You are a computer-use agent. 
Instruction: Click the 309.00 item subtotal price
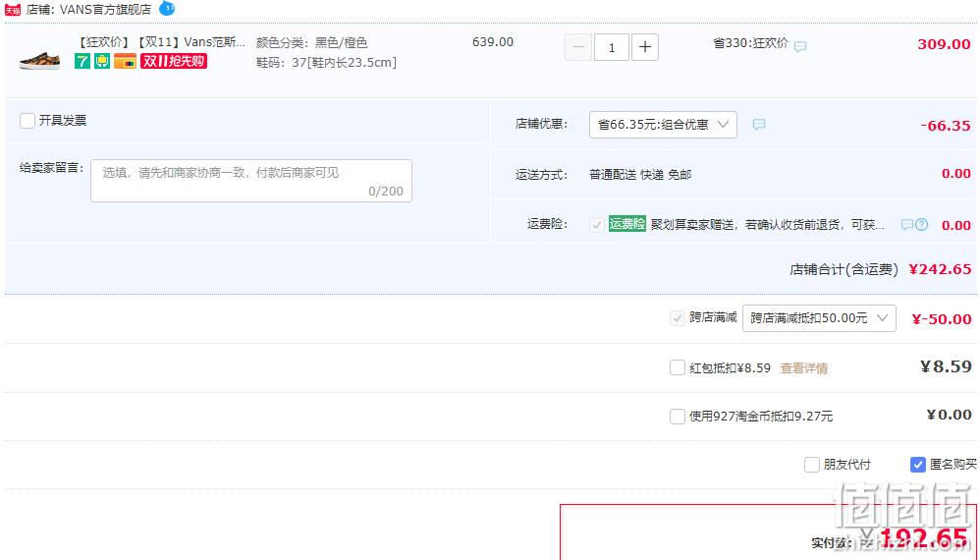tap(944, 44)
